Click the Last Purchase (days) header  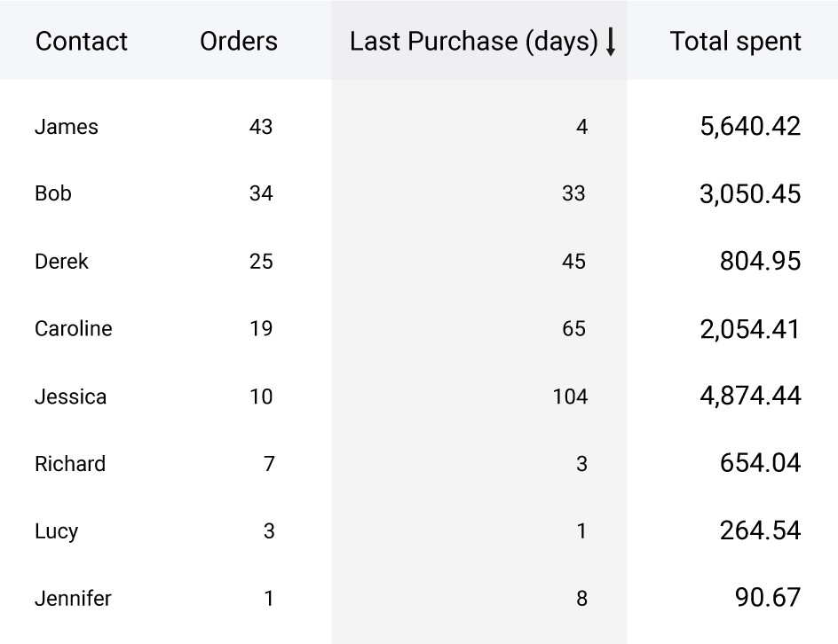pos(473,42)
